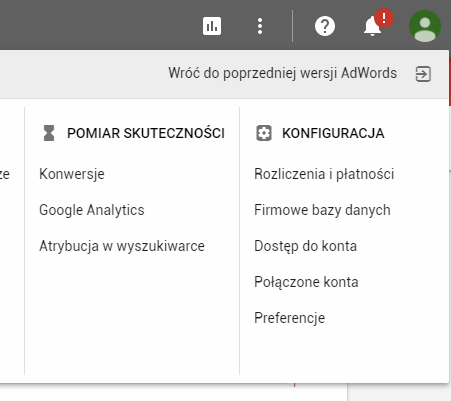
Task: Open Firmowe bazy danych
Action: tap(322, 210)
